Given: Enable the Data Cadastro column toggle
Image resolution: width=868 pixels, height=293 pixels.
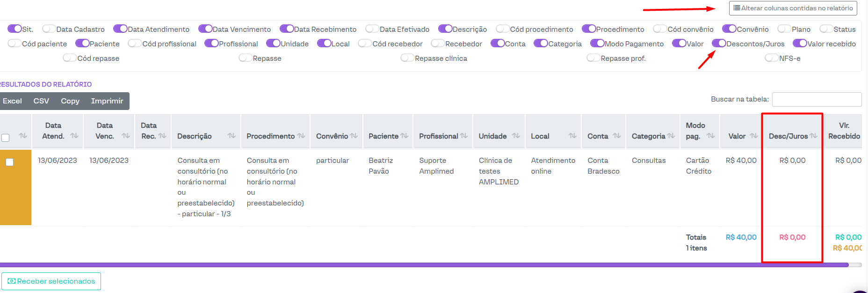Looking at the screenshot, I should tap(49, 29).
